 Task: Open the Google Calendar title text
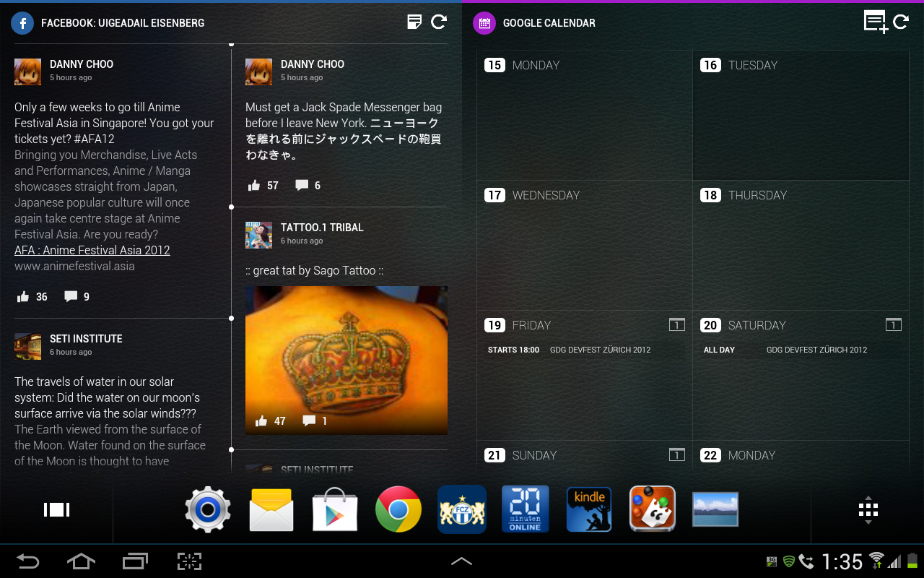(549, 23)
